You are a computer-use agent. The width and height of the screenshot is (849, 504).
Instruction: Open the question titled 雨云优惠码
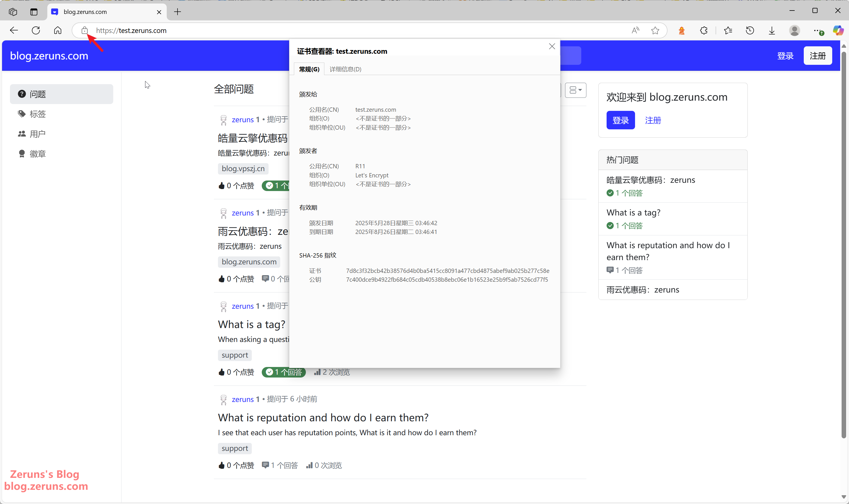pyautogui.click(x=253, y=231)
